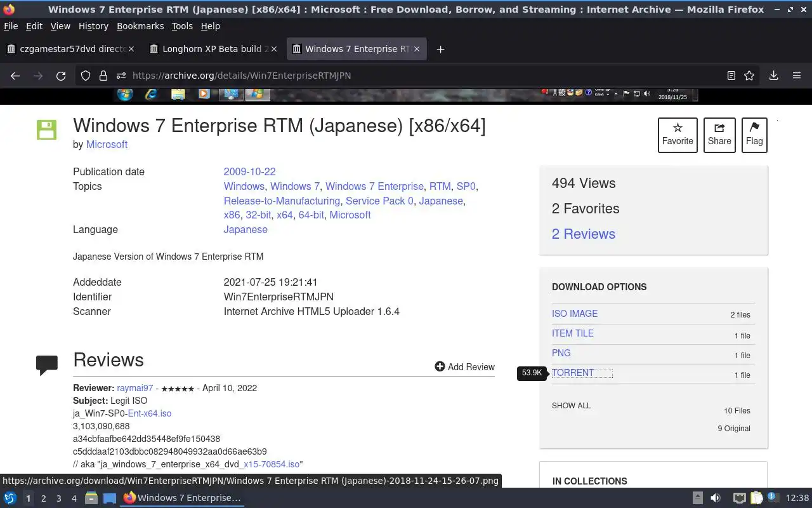
Task: Open the clipboard manager tray icon
Action: pos(756,498)
